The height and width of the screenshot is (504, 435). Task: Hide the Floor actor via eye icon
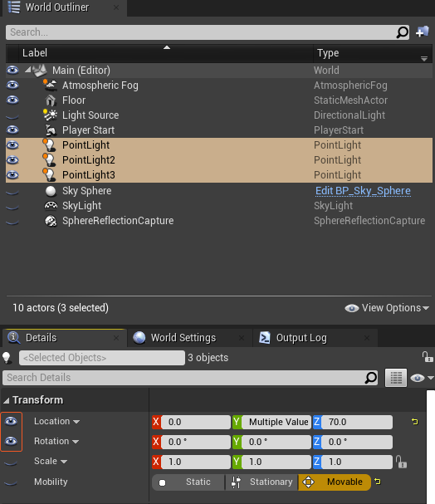coord(12,100)
